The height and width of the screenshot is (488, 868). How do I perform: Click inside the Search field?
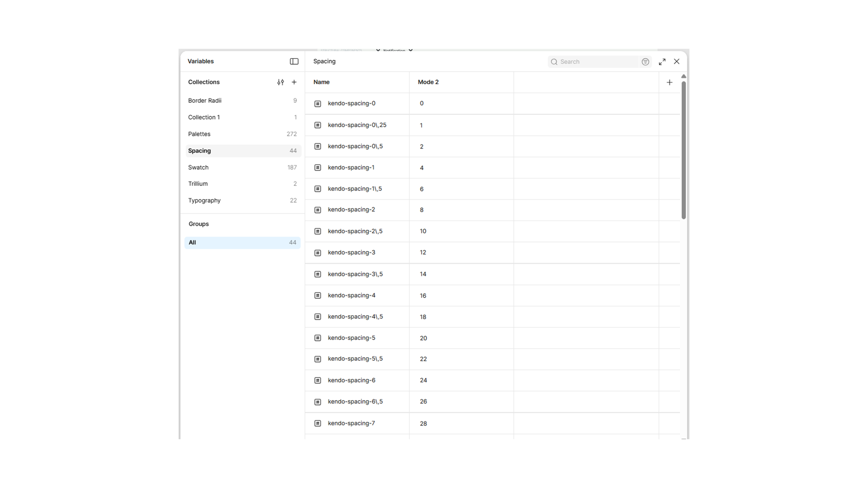[593, 62]
